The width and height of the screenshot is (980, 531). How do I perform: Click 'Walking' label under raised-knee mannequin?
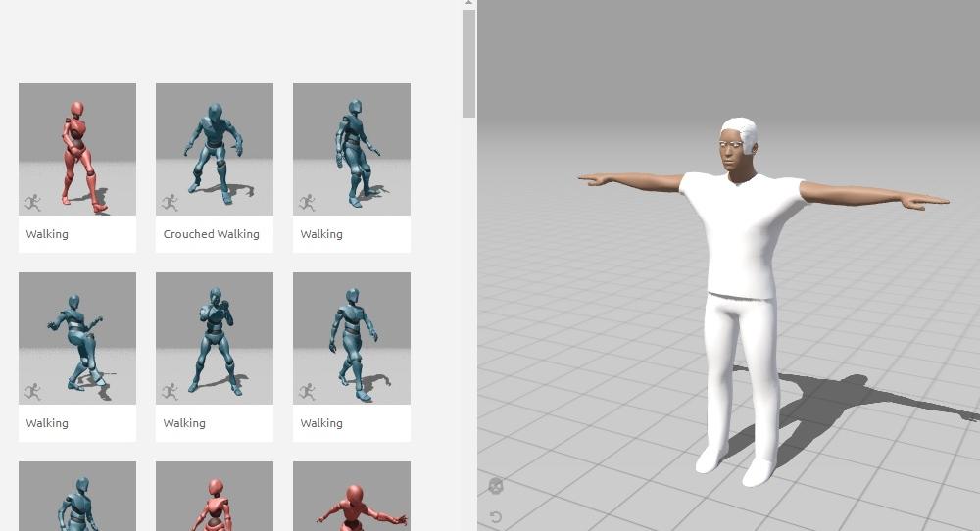coord(47,423)
